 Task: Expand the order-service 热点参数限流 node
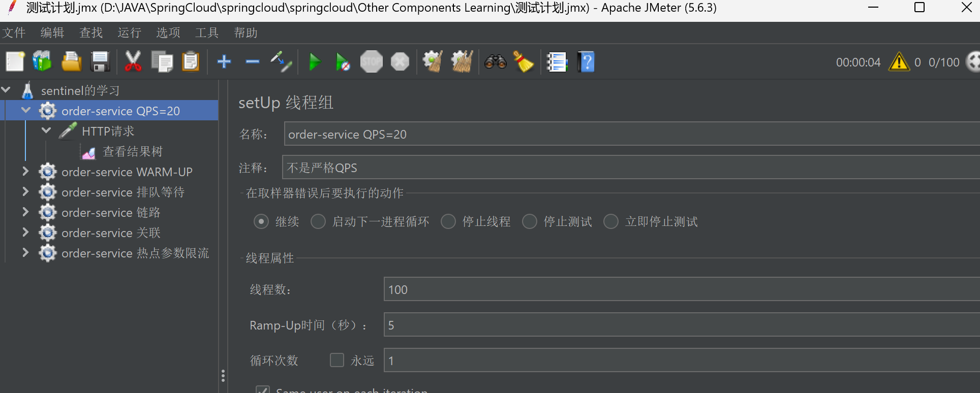click(x=25, y=253)
